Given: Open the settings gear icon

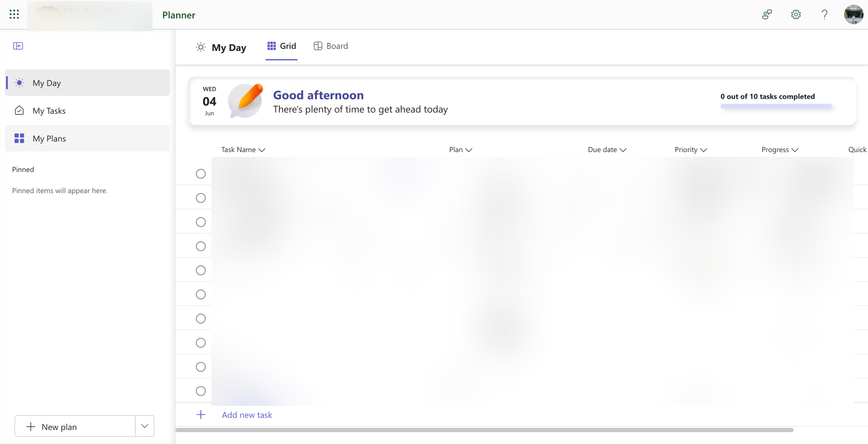Looking at the screenshot, I should click(x=795, y=14).
